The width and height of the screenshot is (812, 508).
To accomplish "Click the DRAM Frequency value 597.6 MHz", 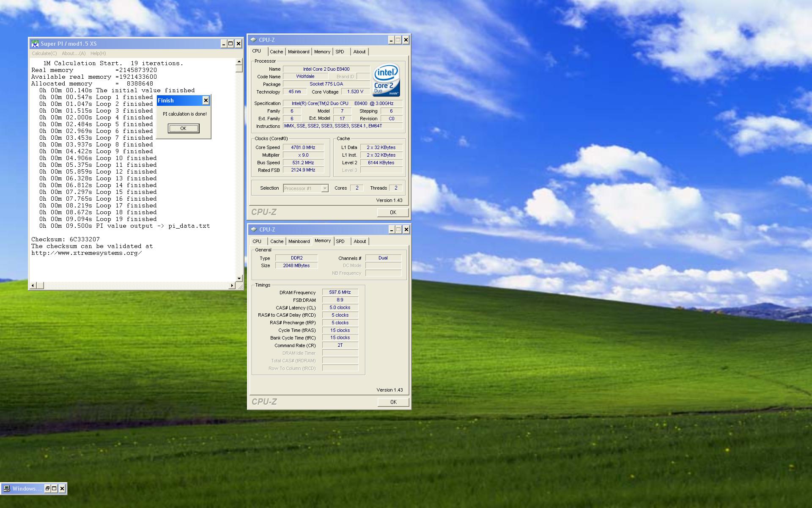I will point(340,292).
